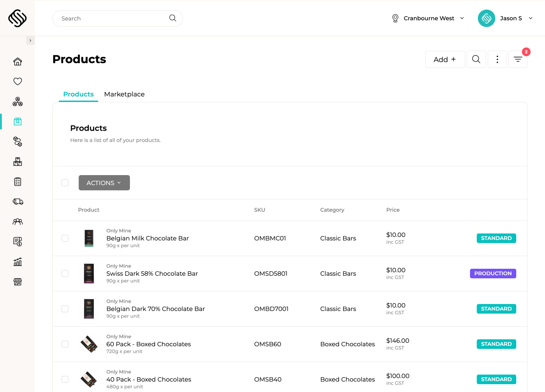Select the checkbox for Belgian Milk Chocolate Bar
This screenshot has width=545, height=392.
pyautogui.click(x=65, y=238)
